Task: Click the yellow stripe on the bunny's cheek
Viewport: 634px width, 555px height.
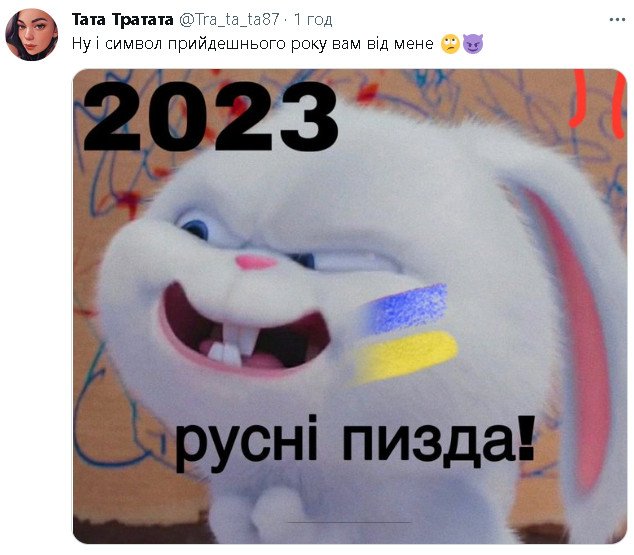Action: pyautogui.click(x=406, y=357)
